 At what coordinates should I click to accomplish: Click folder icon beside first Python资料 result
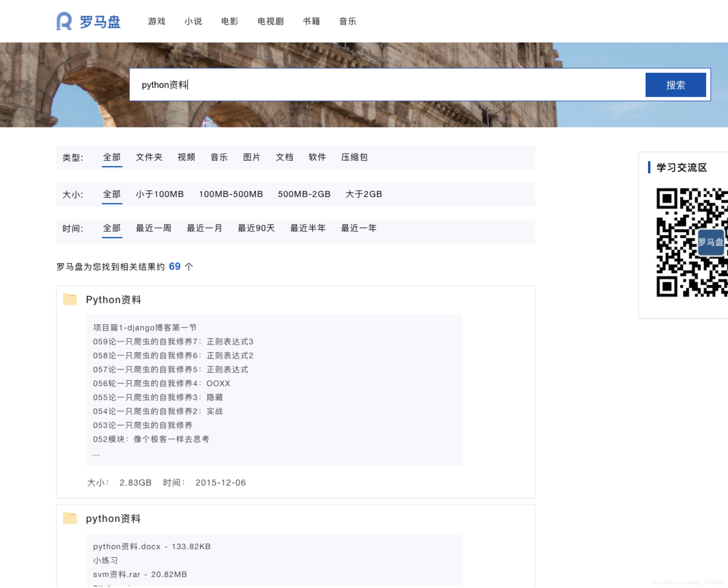70,299
